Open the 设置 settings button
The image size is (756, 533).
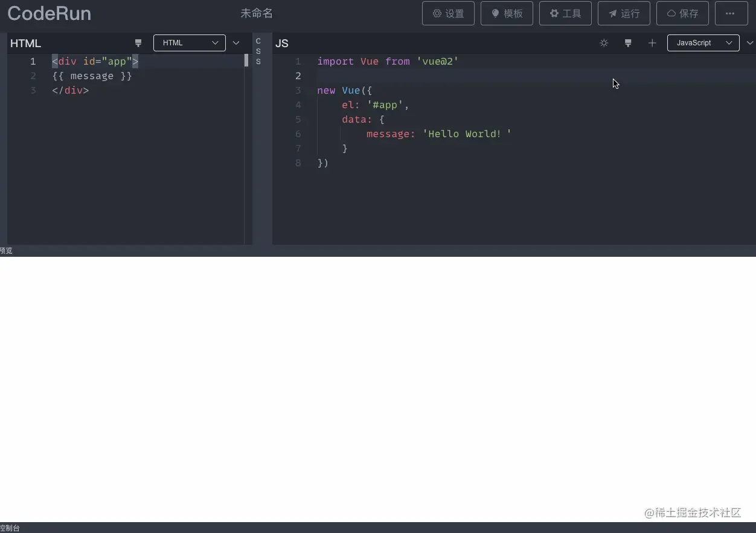[x=448, y=13]
